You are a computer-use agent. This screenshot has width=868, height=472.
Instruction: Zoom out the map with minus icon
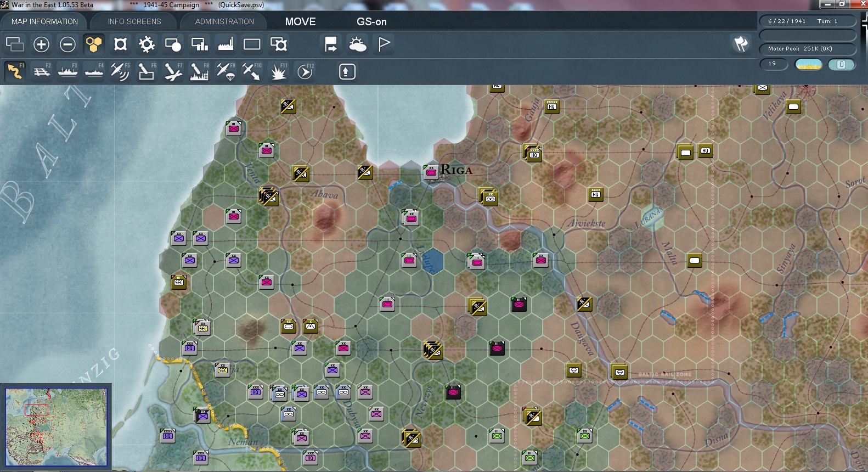(67, 44)
